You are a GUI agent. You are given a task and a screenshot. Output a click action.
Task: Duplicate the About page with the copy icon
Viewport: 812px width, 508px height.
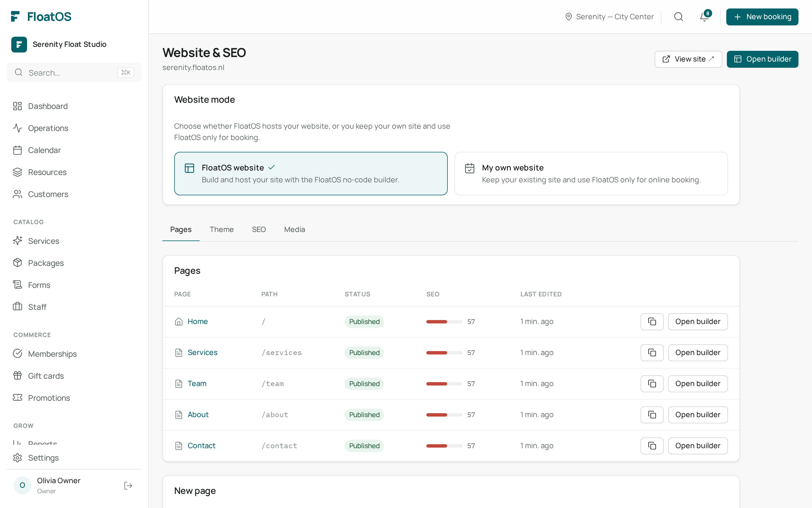click(652, 415)
